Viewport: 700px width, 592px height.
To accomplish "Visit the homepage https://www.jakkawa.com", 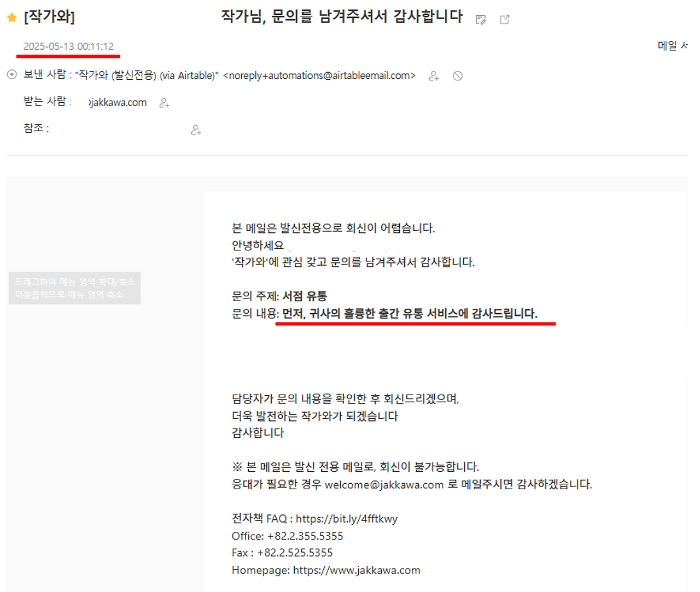I will tap(356, 570).
